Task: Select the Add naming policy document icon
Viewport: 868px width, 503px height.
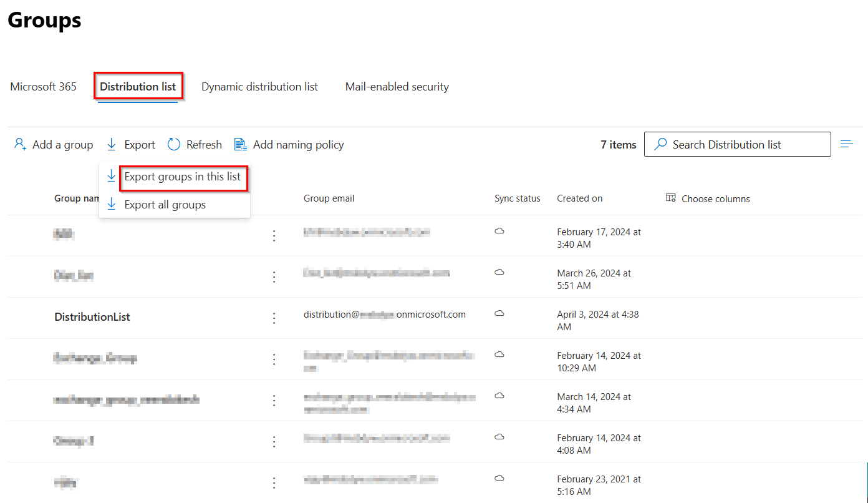Action: pos(240,144)
